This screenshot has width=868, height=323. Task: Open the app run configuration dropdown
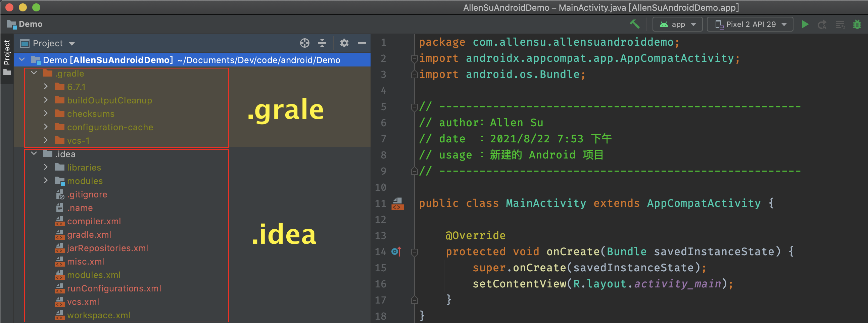pos(677,24)
